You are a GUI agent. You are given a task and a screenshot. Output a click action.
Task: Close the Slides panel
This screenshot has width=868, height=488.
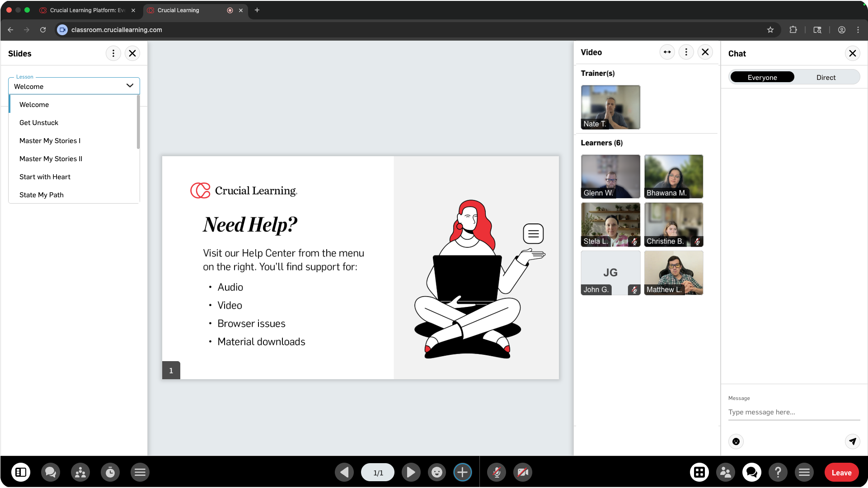point(132,53)
